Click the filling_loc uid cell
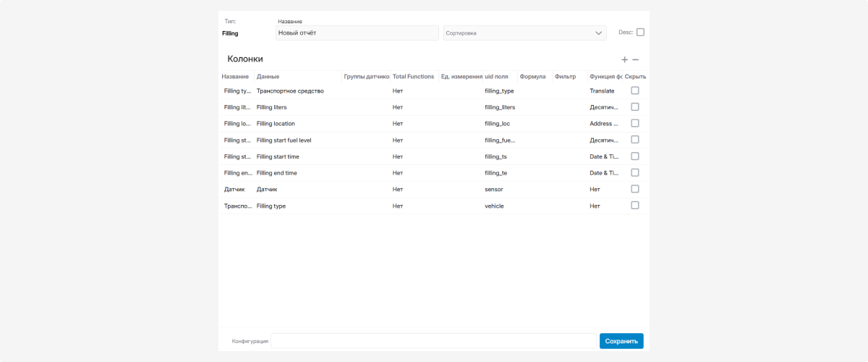Image resolution: width=868 pixels, height=362 pixels. tap(498, 123)
